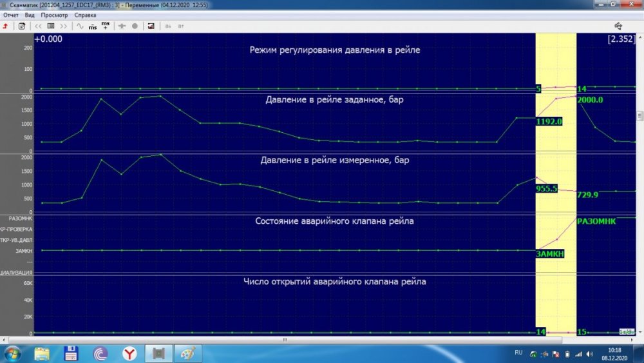Click the РАЗОМКН valve state label in graph

(x=596, y=221)
